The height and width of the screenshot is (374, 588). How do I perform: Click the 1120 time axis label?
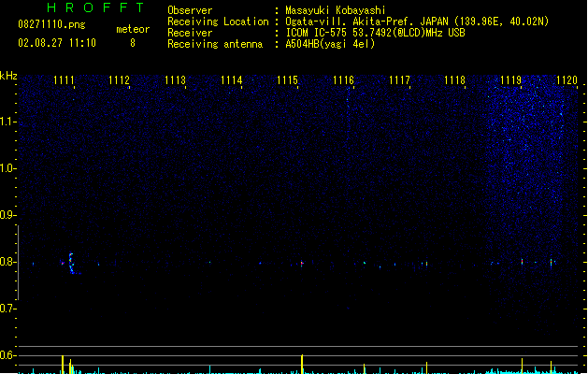click(x=566, y=80)
